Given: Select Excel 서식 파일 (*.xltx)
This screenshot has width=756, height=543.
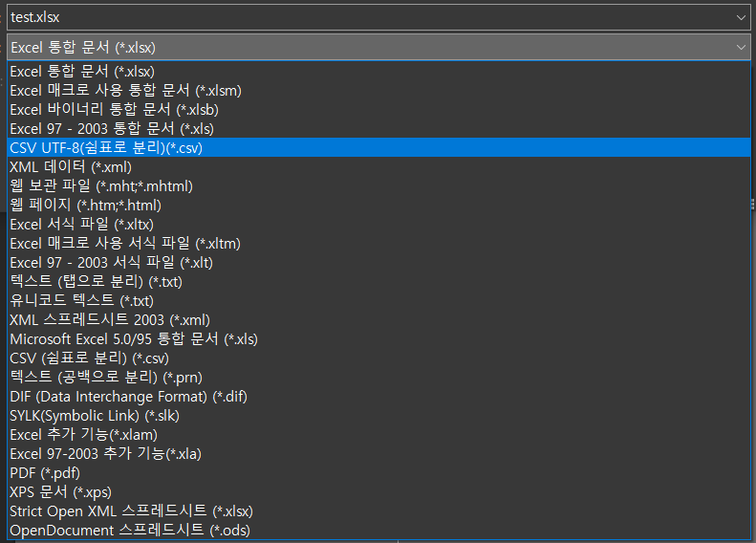Looking at the screenshot, I should coord(379,225).
